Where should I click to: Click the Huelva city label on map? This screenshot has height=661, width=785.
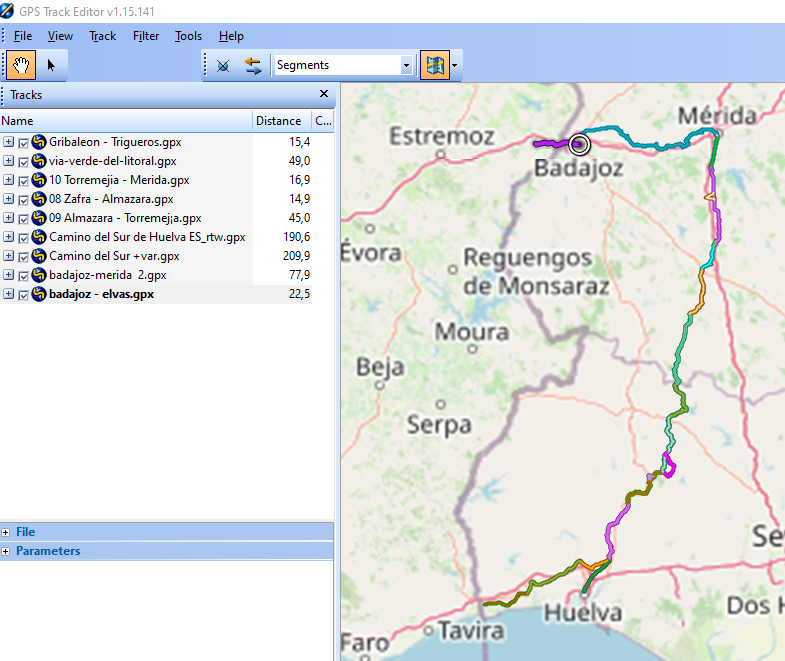click(x=583, y=613)
